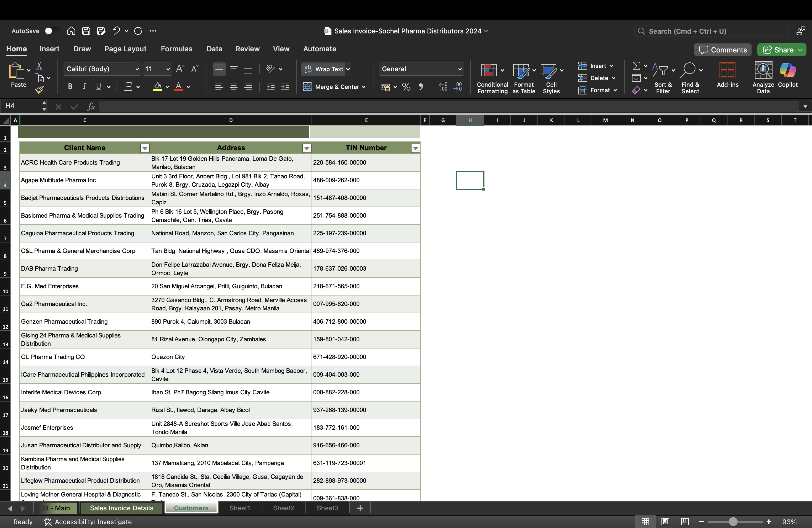
Task: Apply Percent Style format
Action: coord(406,87)
